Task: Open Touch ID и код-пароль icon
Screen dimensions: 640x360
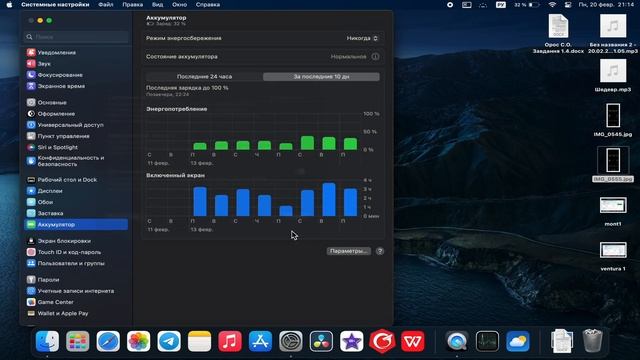Action: [31, 252]
